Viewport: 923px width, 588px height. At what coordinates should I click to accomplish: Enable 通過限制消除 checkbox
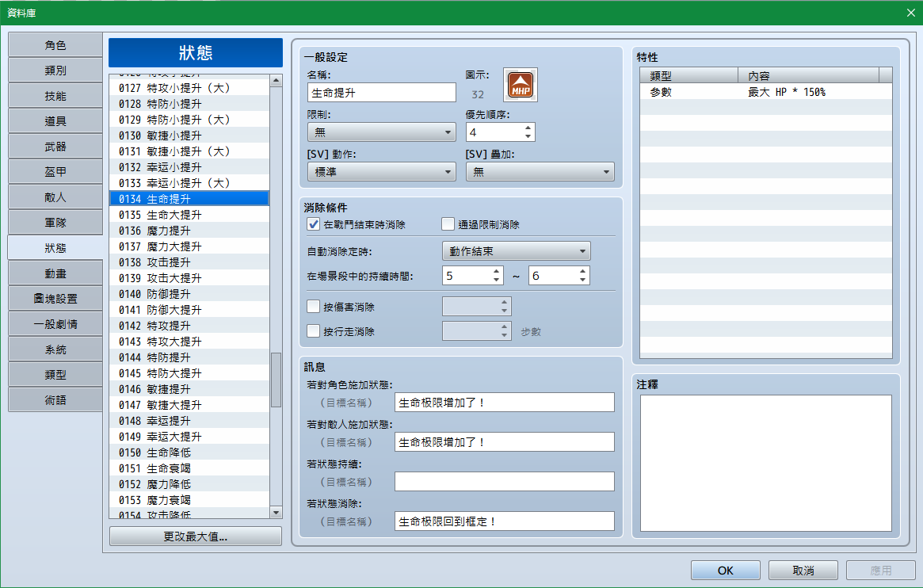tap(448, 224)
